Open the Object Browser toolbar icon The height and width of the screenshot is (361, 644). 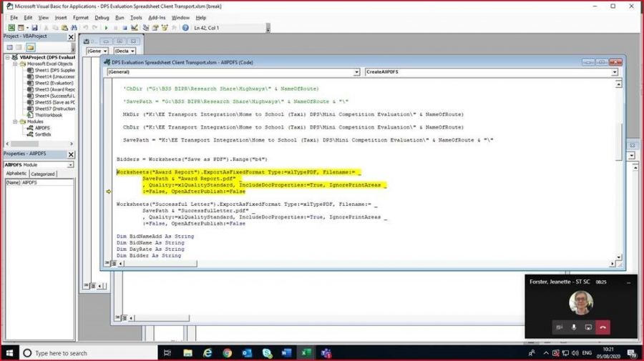165,28
